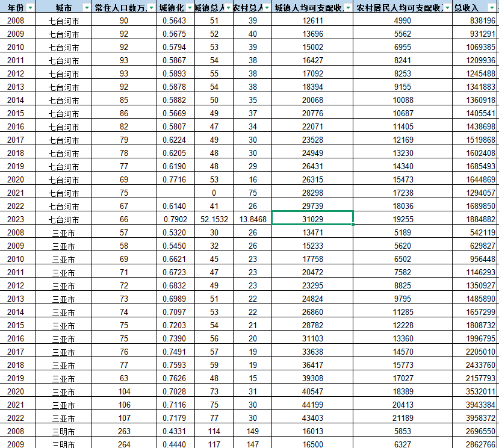499x448 pixels.
Task: Click the 总收入 value 3958372
Action: click(x=476, y=418)
